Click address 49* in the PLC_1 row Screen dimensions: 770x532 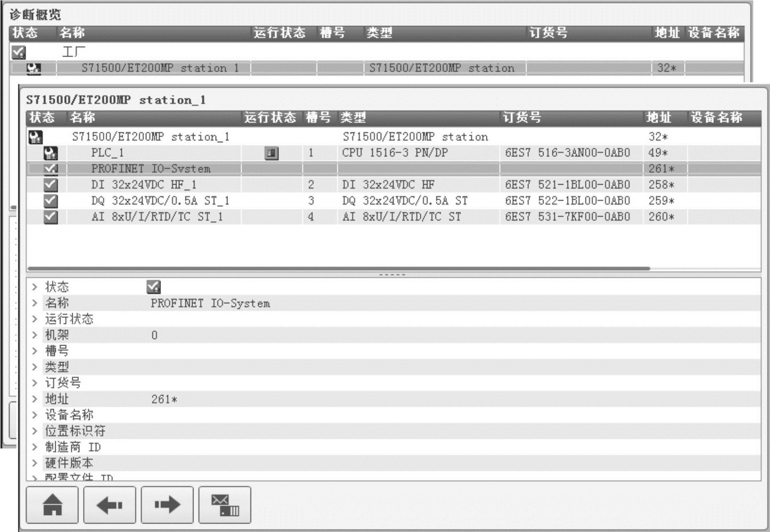tap(658, 153)
